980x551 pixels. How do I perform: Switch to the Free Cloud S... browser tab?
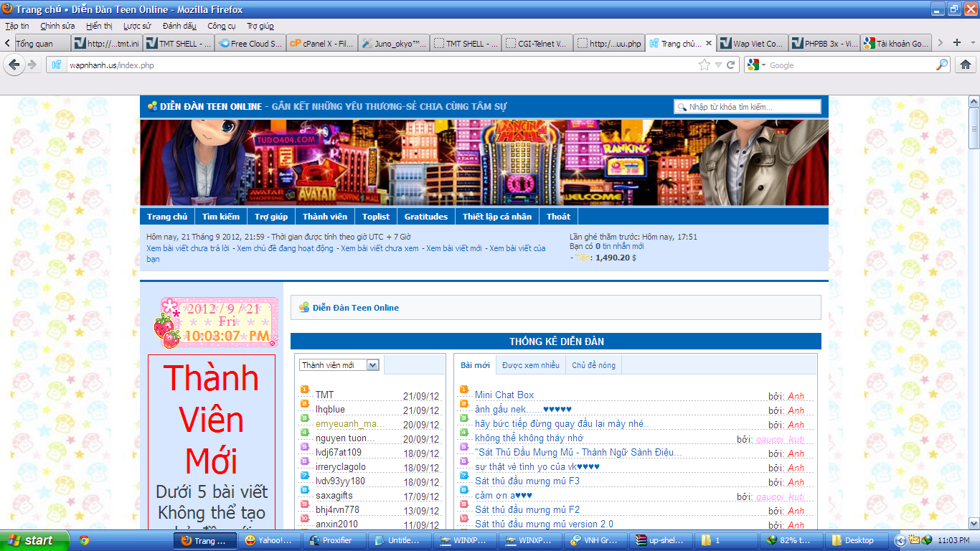pos(250,43)
